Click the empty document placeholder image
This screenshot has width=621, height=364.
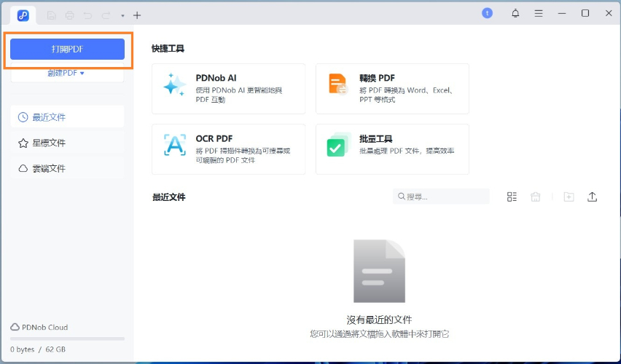380,271
